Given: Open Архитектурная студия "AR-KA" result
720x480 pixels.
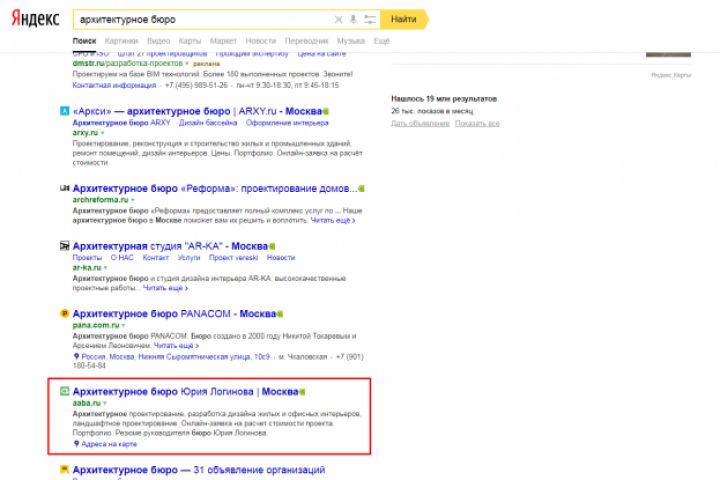Looking at the screenshot, I should click(170, 246).
